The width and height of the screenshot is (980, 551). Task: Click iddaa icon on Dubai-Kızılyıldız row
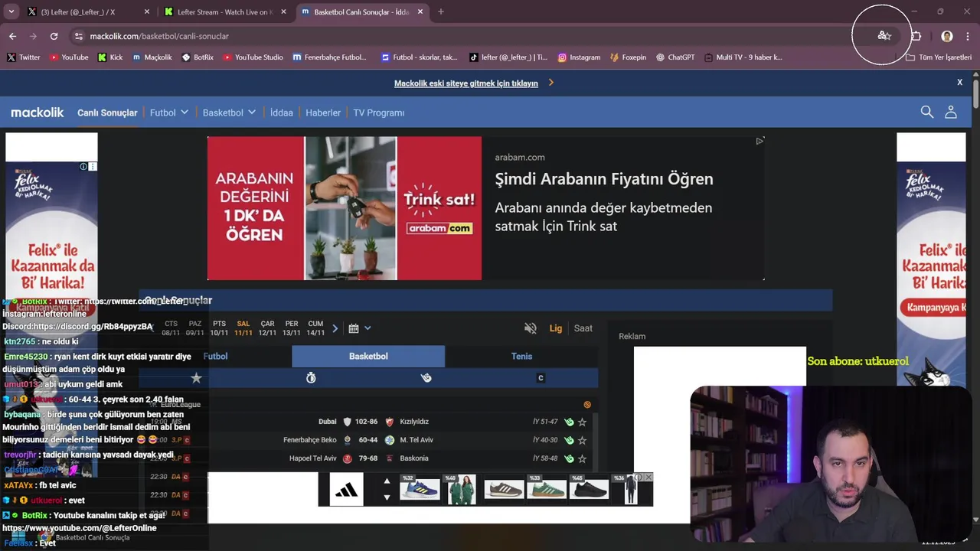569,422
